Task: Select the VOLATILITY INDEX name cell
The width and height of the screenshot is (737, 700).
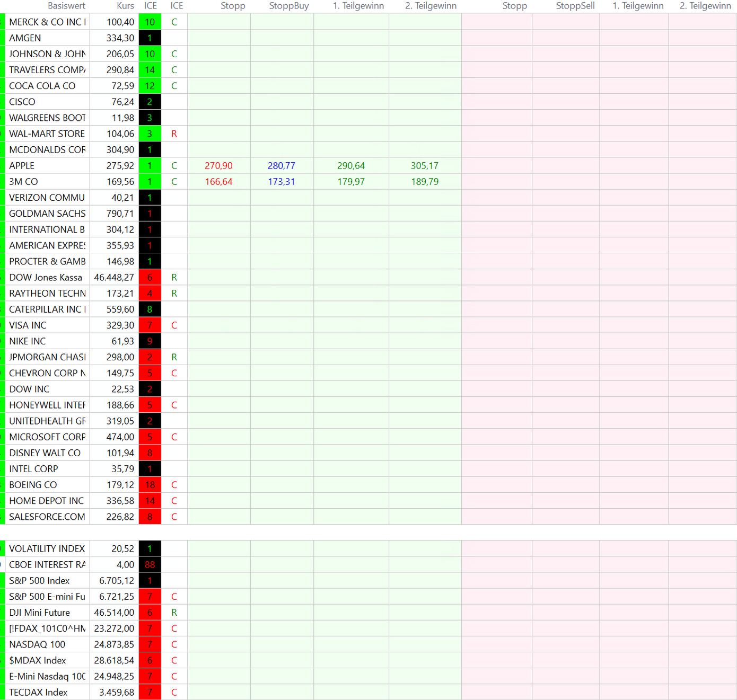Action: click(47, 549)
